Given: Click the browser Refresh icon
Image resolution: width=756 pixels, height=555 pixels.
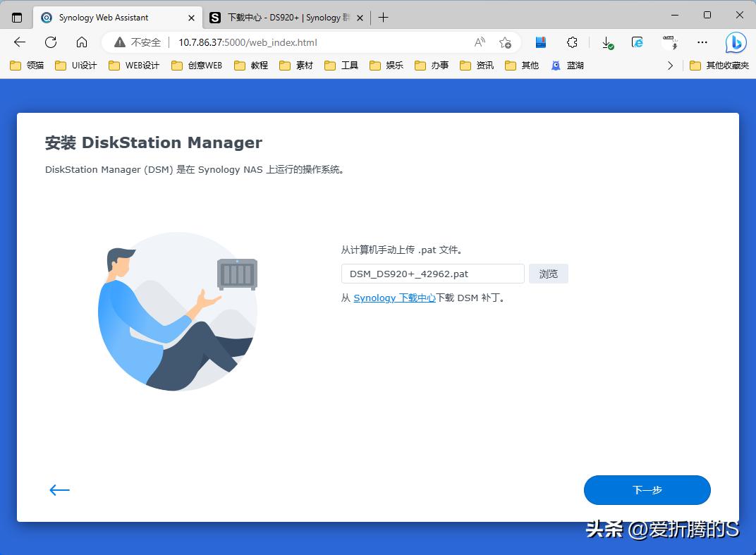Looking at the screenshot, I should 49,42.
